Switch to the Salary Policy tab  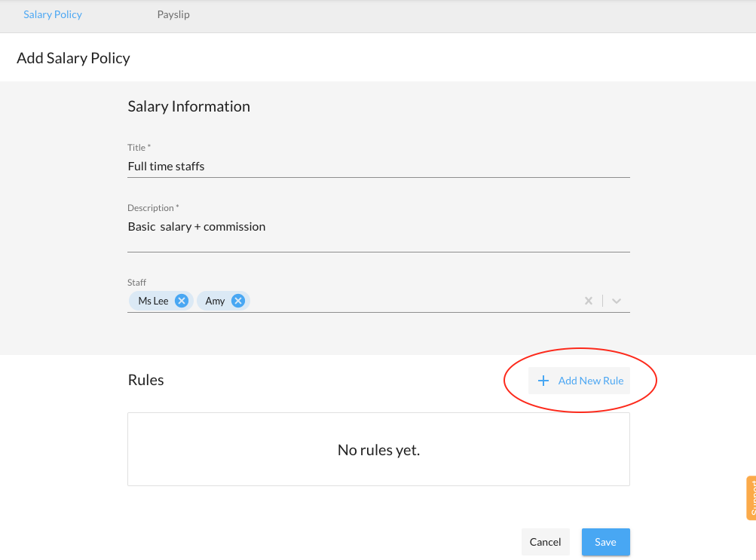click(53, 14)
